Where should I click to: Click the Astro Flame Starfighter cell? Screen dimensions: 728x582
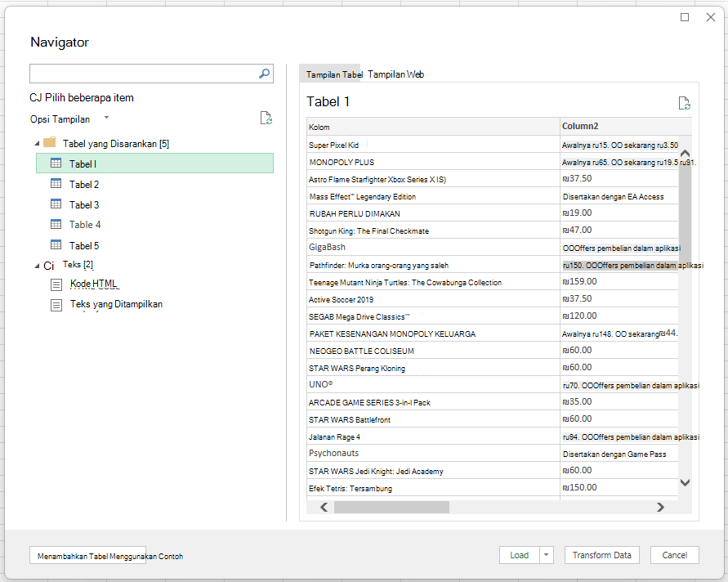click(x=433, y=179)
